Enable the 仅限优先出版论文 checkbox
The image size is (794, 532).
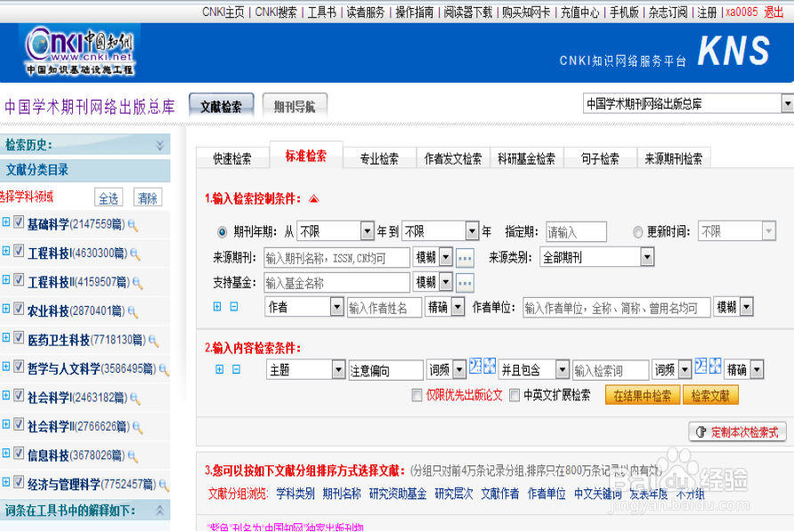(x=417, y=395)
